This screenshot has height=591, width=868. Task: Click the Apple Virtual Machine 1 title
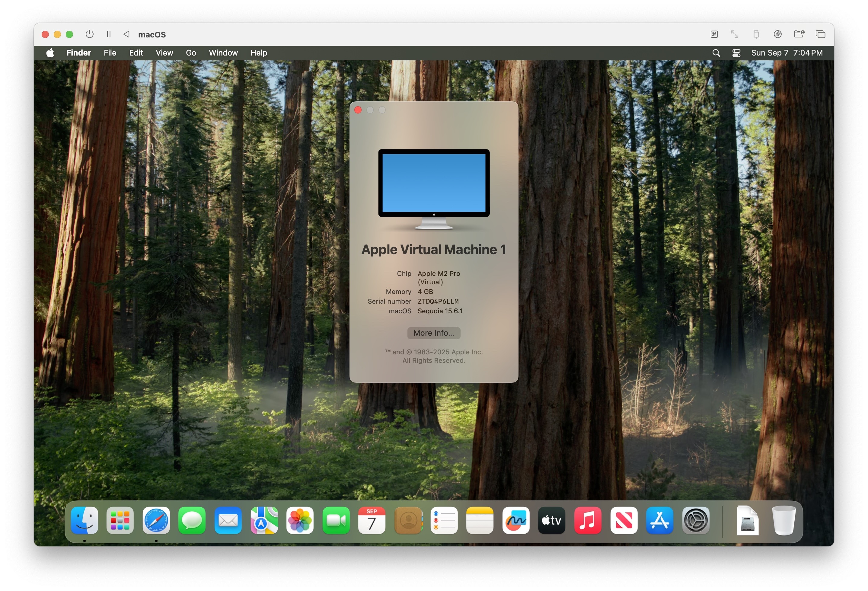(434, 250)
